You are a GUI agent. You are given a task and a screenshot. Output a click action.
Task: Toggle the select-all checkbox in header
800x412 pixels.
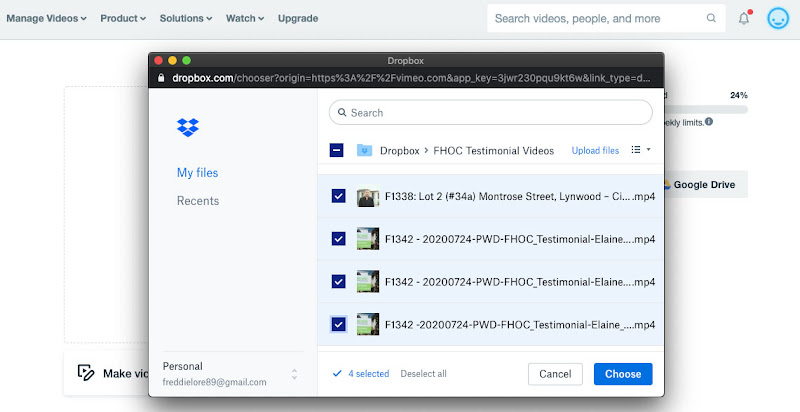(x=336, y=150)
